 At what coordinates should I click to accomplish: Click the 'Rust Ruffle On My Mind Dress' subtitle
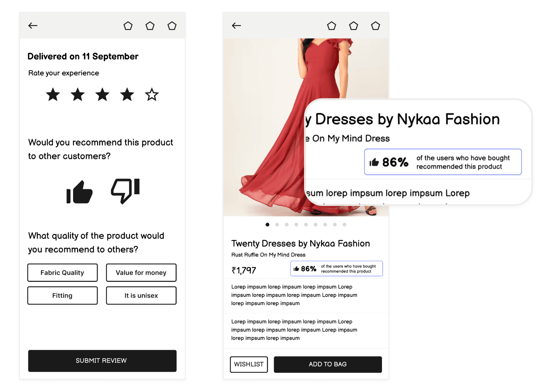point(268,255)
